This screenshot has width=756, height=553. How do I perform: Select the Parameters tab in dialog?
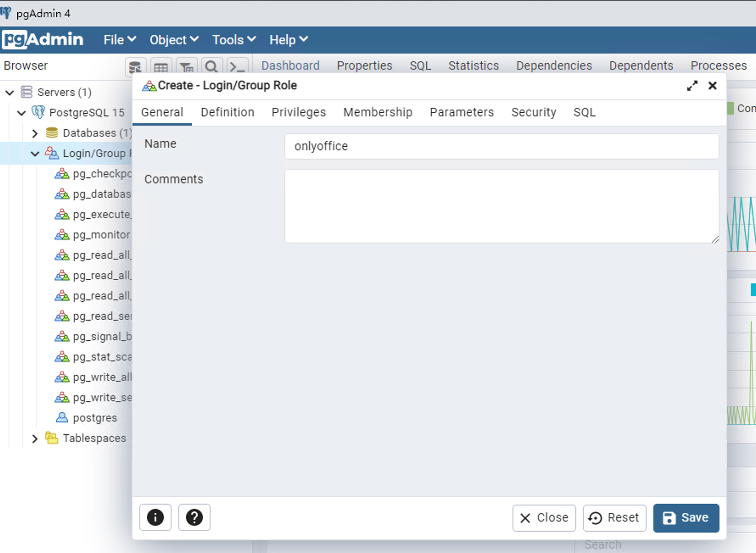pyautogui.click(x=462, y=112)
